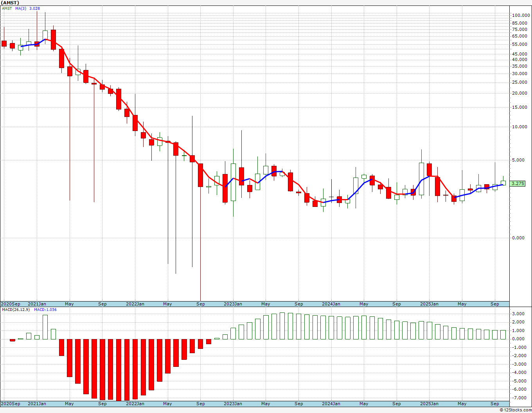Click 2020Sep on the price chart date axis
Image resolution: width=532 pixels, height=413 pixels.
tap(11, 304)
